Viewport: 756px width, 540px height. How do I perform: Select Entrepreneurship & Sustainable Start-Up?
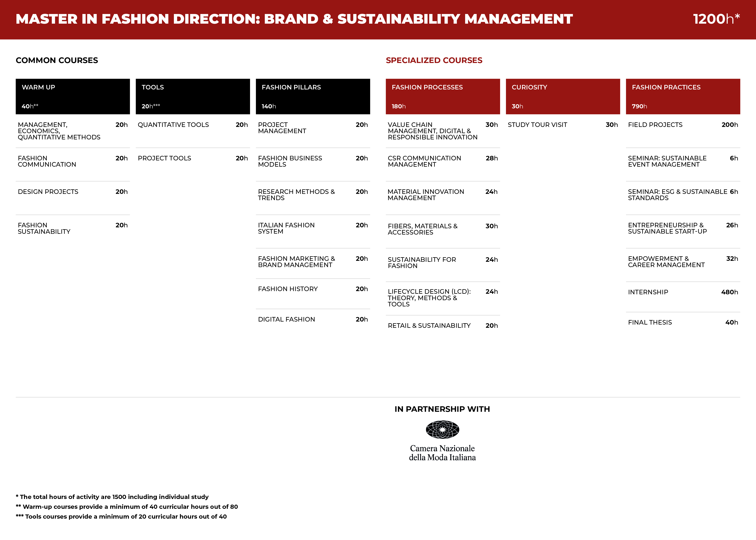pos(683,232)
